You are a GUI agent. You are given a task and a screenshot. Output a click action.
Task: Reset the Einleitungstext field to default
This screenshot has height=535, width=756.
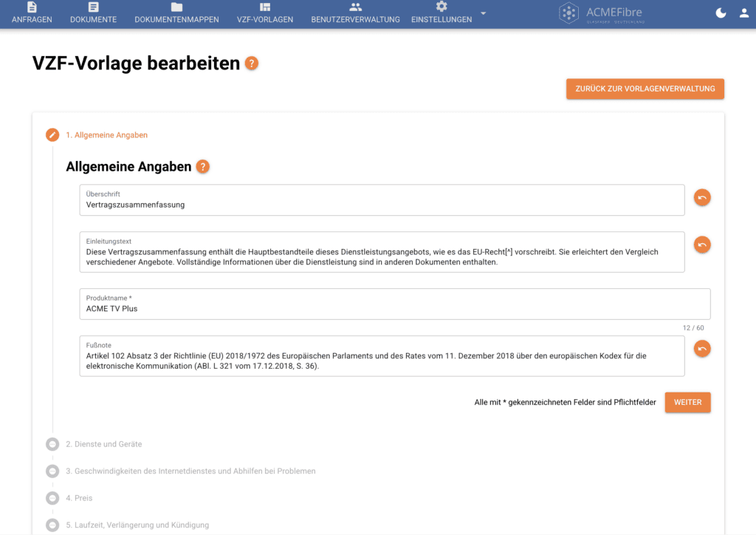pos(702,245)
